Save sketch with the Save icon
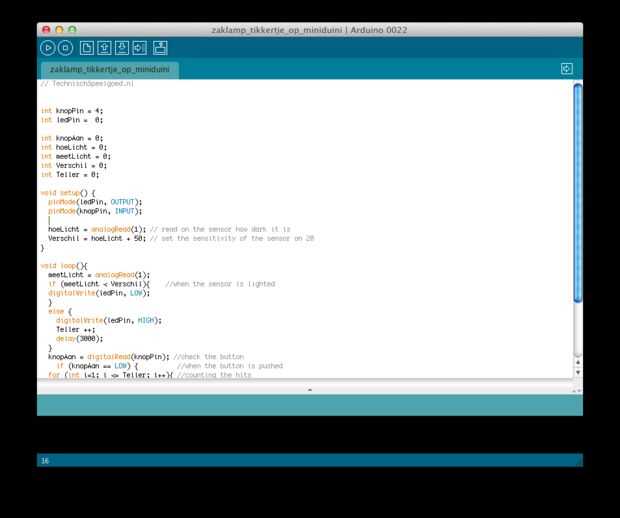620x518 pixels. tap(122, 48)
